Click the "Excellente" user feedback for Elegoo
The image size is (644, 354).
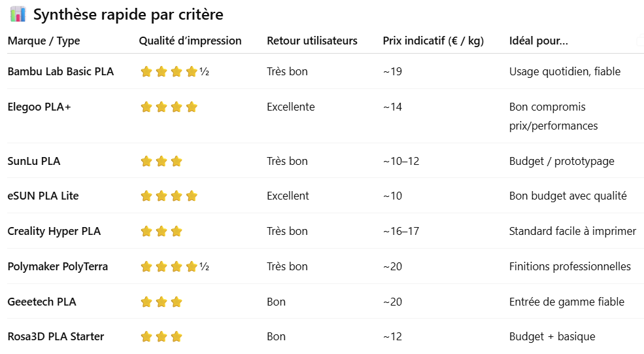(x=291, y=107)
